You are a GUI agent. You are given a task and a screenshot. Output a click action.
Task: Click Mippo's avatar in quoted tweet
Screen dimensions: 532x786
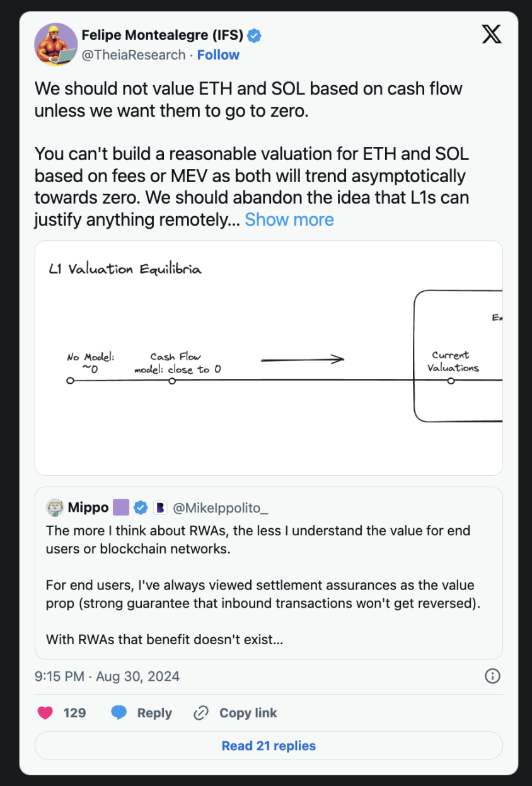coord(55,507)
